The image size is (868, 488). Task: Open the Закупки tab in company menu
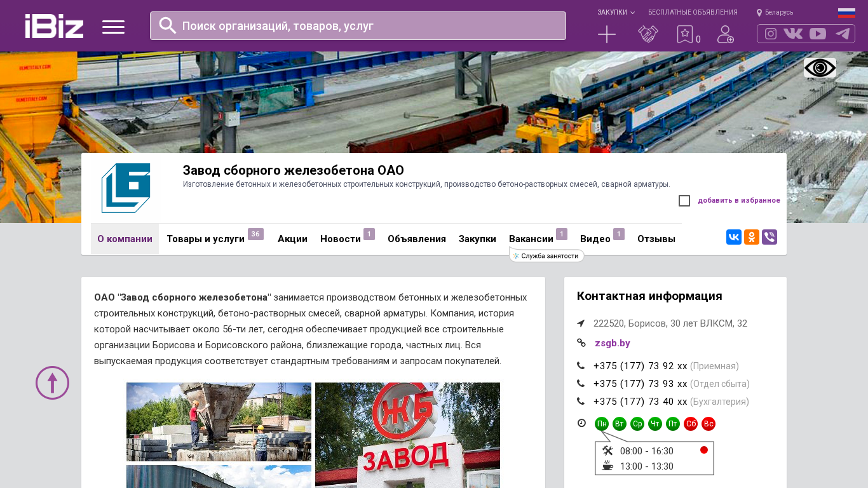coord(477,239)
